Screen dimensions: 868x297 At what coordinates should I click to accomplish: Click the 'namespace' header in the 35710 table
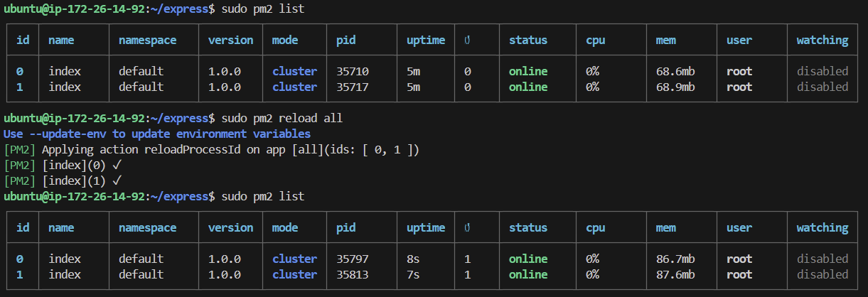[148, 40]
